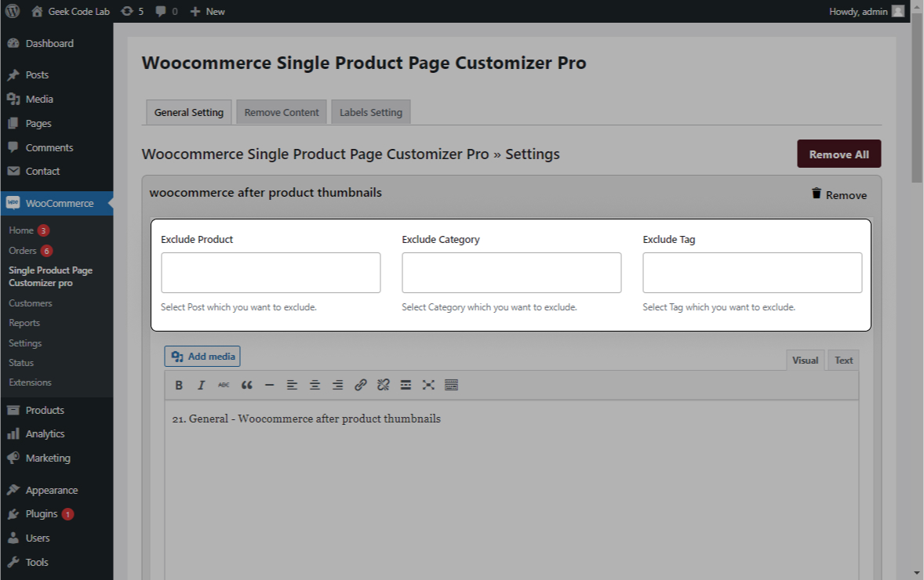Align text right in the editor

(x=337, y=385)
